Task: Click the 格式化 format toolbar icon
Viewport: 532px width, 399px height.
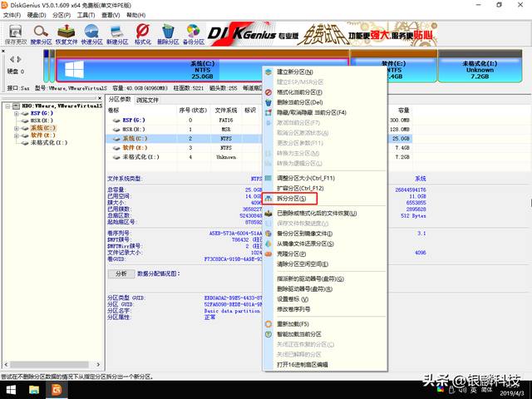Action: tap(143, 35)
